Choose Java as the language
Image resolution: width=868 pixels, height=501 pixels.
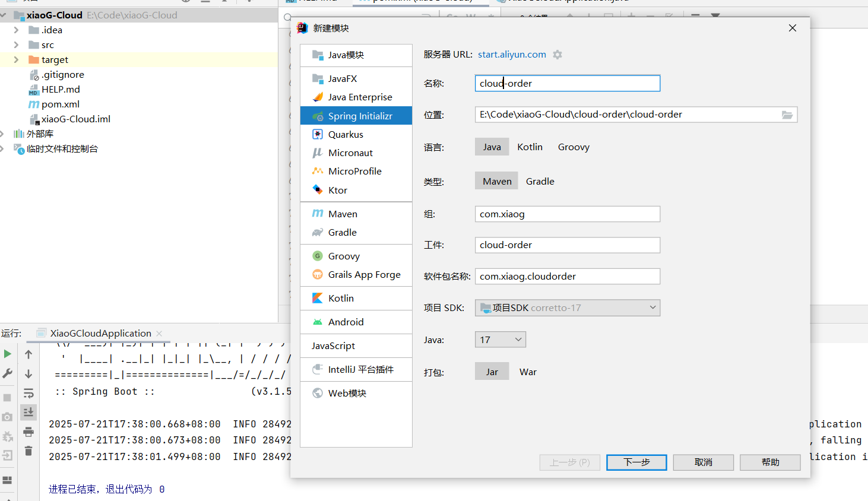click(492, 147)
